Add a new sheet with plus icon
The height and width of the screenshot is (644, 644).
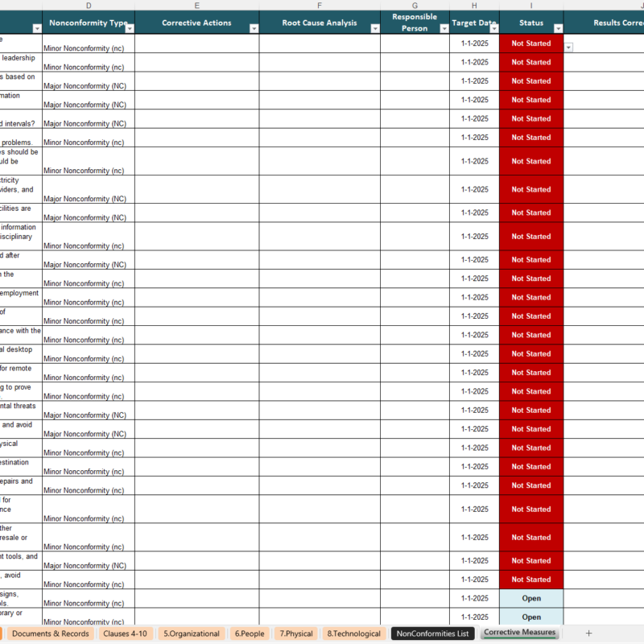pos(588,634)
